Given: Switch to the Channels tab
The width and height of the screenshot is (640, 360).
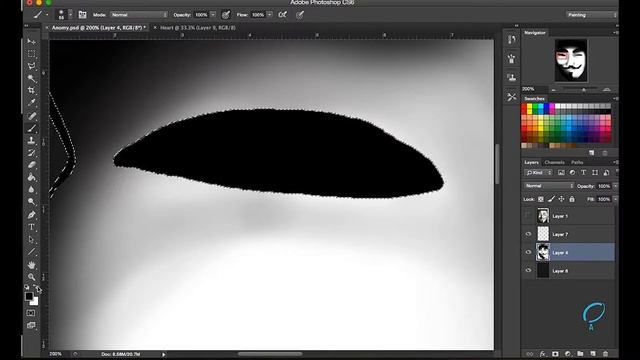Looking at the screenshot, I should (554, 162).
